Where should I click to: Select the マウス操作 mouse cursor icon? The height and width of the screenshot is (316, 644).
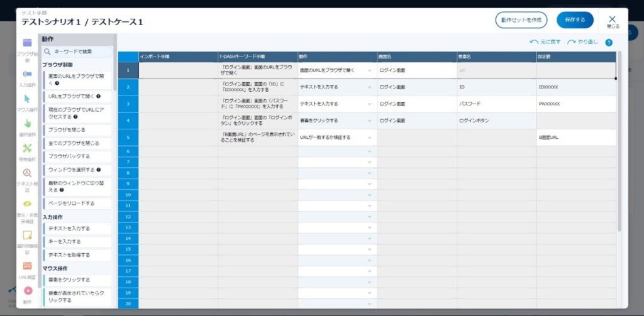click(27, 99)
